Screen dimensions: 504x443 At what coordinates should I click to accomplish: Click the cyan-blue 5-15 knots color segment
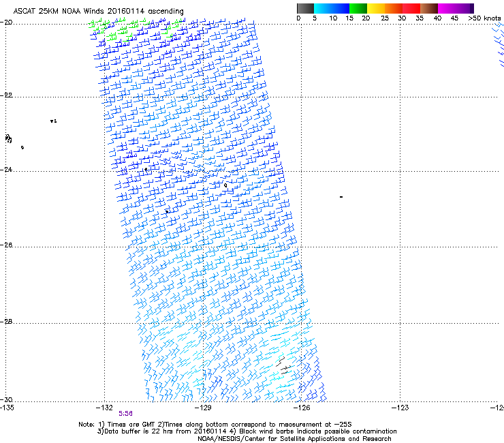point(332,8)
